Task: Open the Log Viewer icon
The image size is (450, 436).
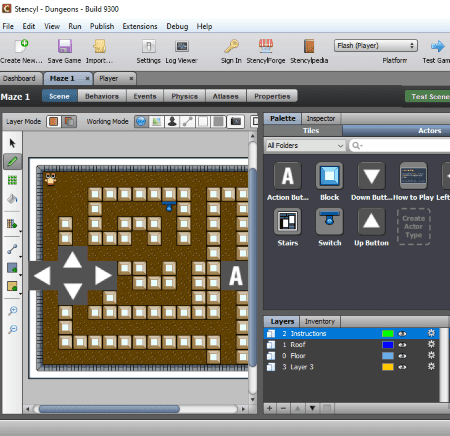Action: 182,46
